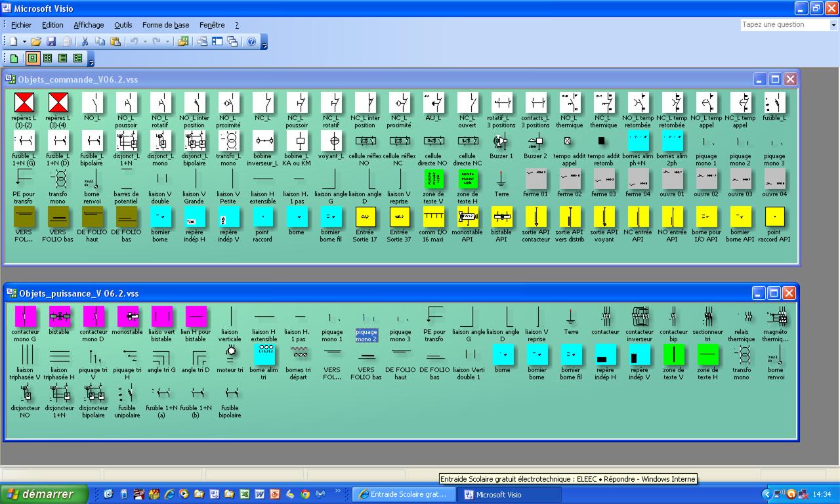Select the yellow point raccord API swatch
This screenshot has height=504, width=840.
[774, 224]
